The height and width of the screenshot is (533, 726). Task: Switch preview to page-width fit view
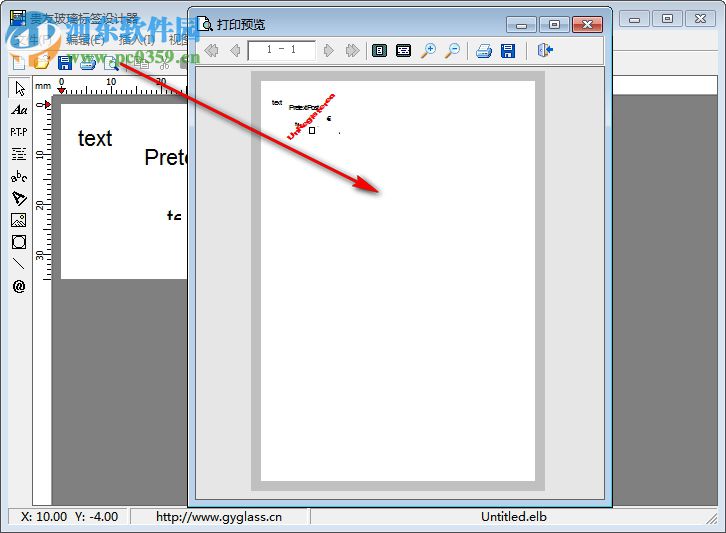tap(403, 50)
